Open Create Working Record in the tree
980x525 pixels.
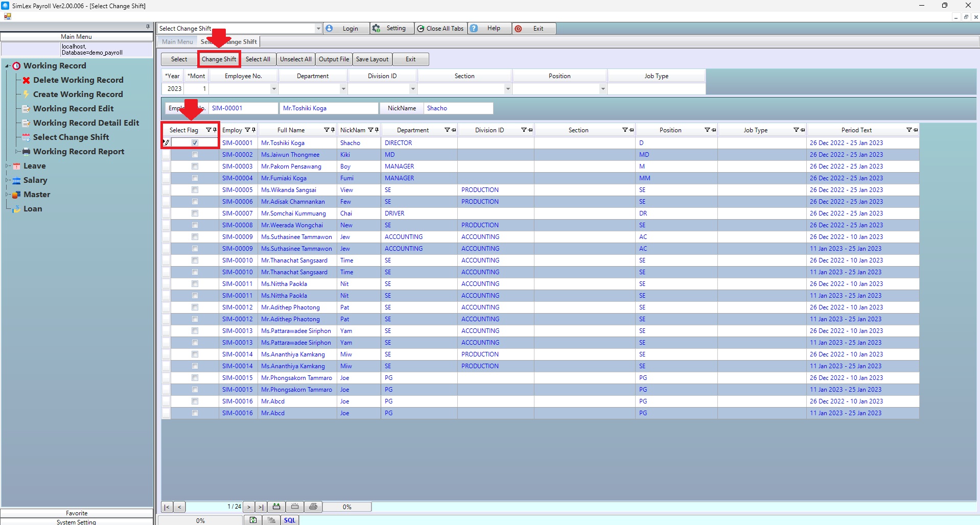(x=78, y=94)
